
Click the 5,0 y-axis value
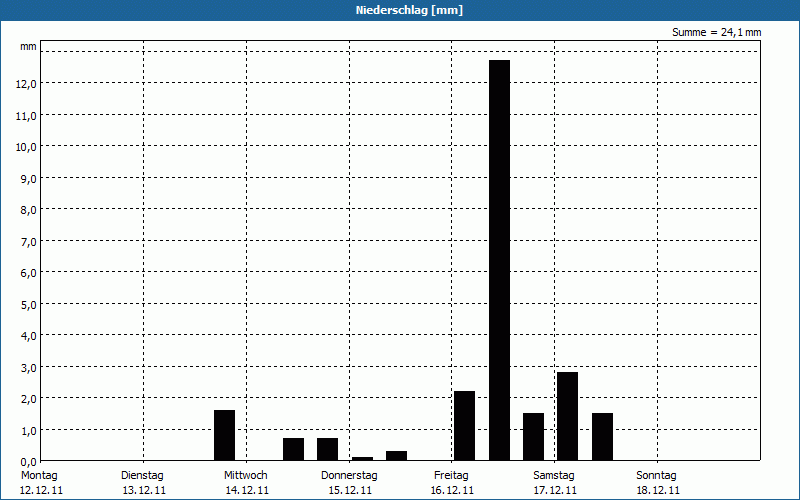[29, 305]
